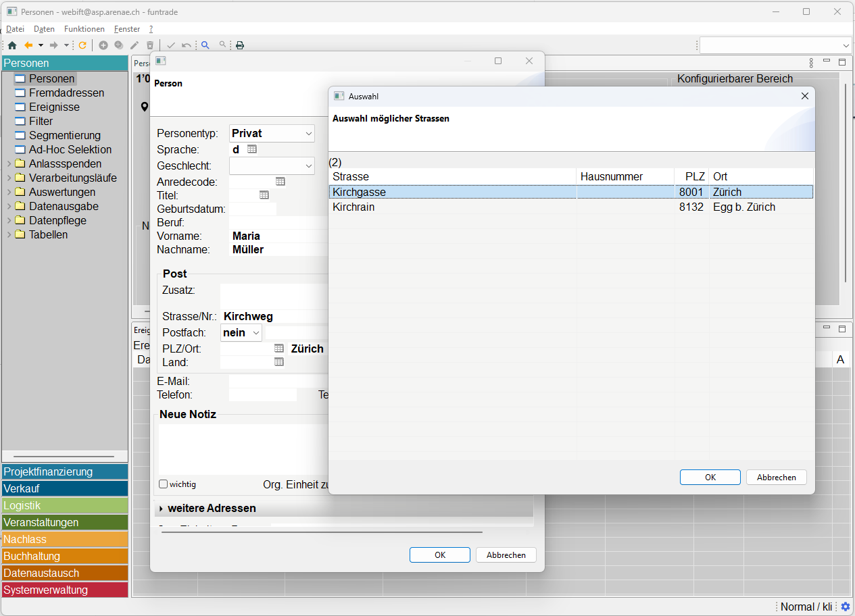The width and height of the screenshot is (855, 616).
Task: Open the Fenster menu
Action: [127, 29]
